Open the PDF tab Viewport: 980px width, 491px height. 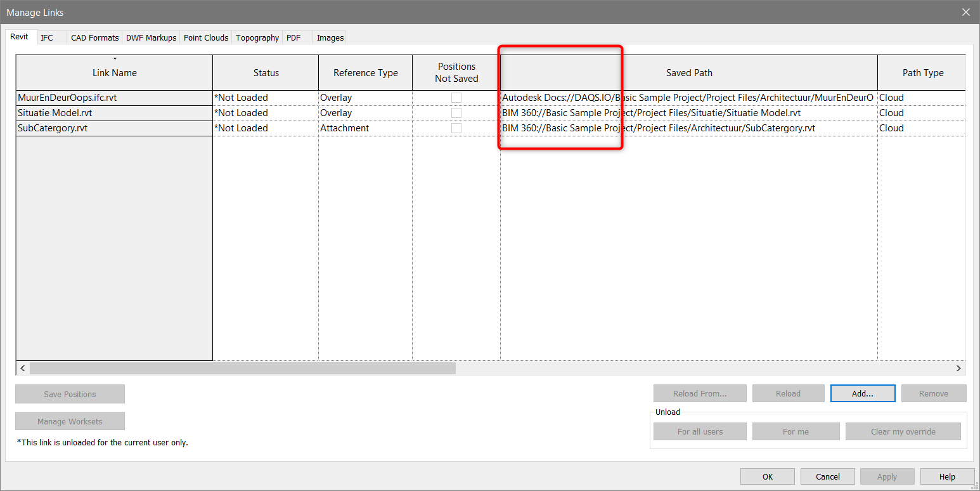[x=292, y=37]
